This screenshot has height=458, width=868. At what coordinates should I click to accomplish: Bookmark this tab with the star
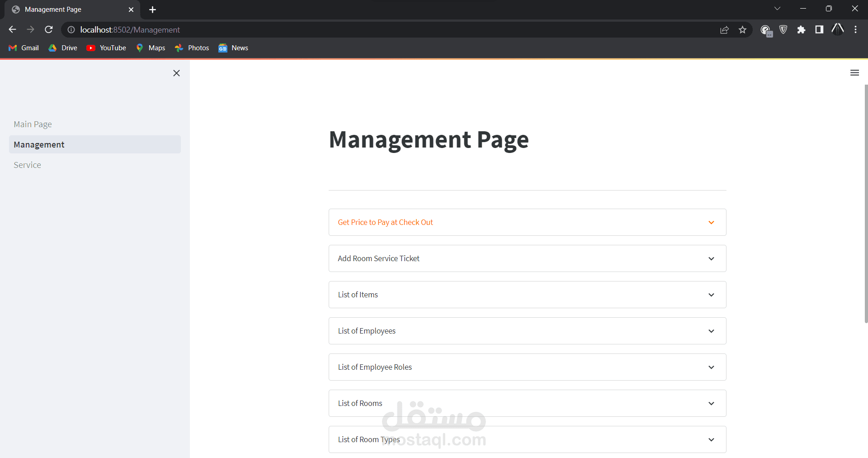coord(742,29)
